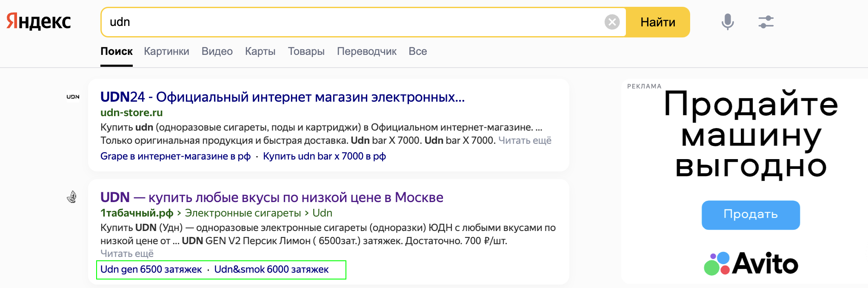Expand Читать ещё in the UDN24 snippet
Viewport: 868px width, 288px height.
525,140
